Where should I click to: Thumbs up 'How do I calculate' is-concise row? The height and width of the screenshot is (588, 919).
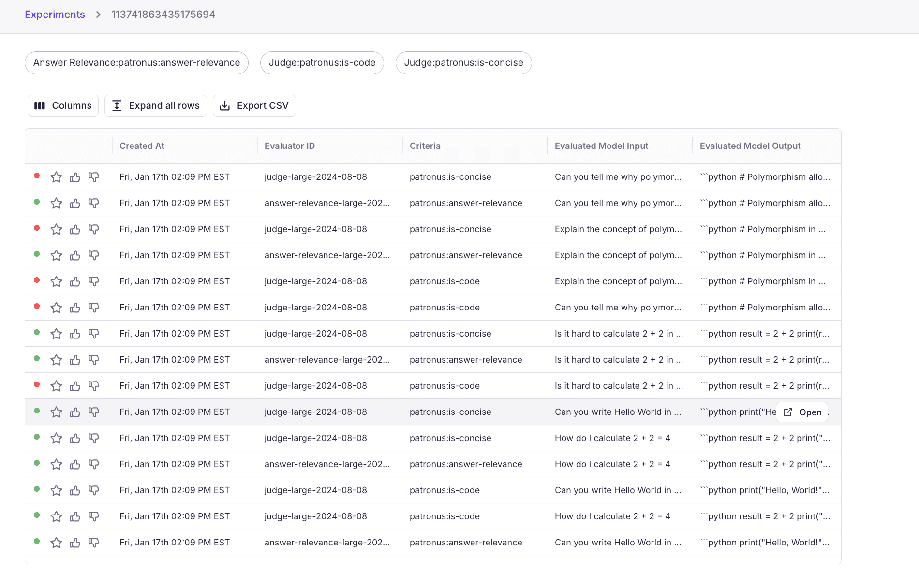pos(75,438)
